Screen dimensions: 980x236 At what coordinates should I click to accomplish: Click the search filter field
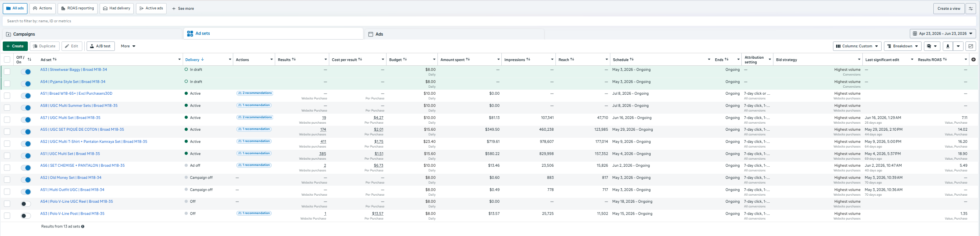[x=490, y=21]
